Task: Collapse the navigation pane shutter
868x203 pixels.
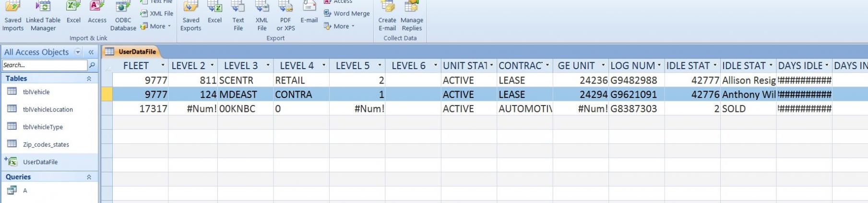Action: (91, 52)
